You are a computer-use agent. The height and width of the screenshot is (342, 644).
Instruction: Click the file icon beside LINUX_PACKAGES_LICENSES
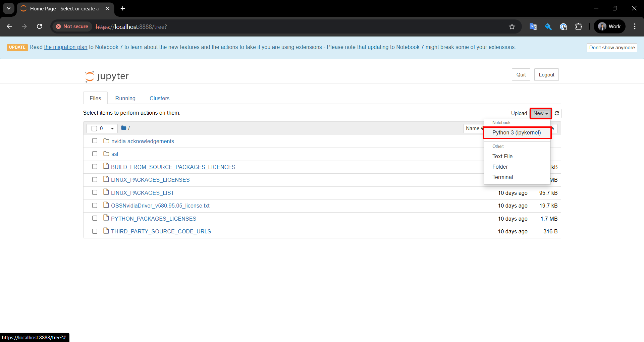[106, 179]
